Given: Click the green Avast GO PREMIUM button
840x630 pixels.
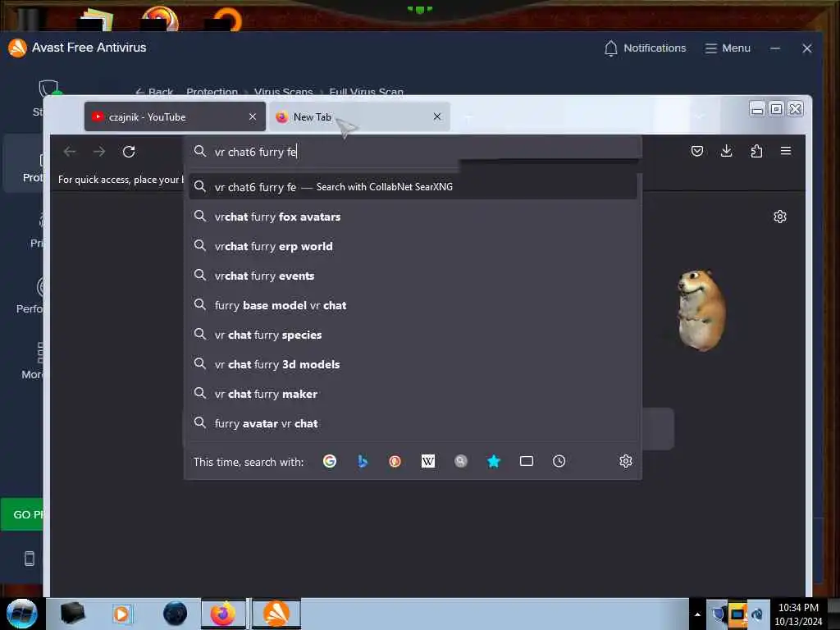Looking at the screenshot, I should coord(22,514).
